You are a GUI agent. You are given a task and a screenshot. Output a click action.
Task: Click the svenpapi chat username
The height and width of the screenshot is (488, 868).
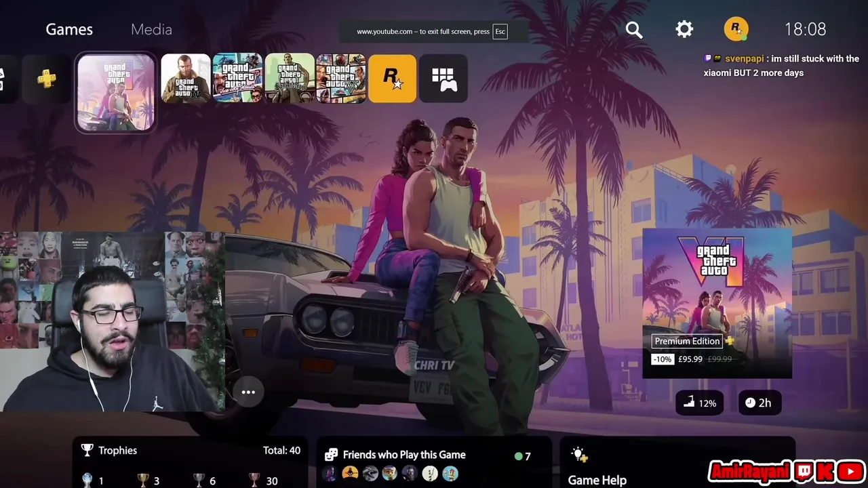coord(745,59)
